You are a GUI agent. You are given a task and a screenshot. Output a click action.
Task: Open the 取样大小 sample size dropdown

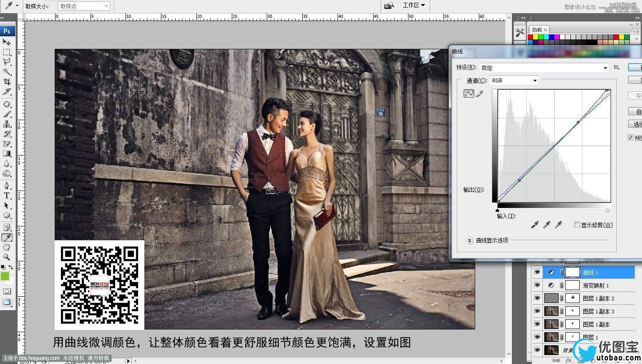point(84,6)
